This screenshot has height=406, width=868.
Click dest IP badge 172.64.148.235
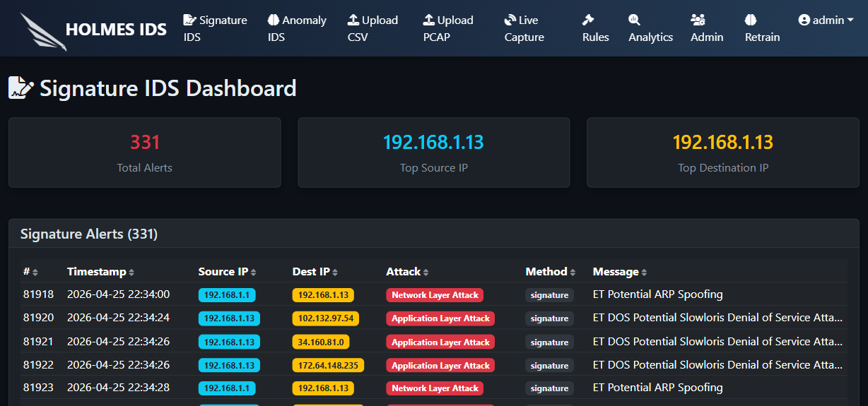(328, 366)
